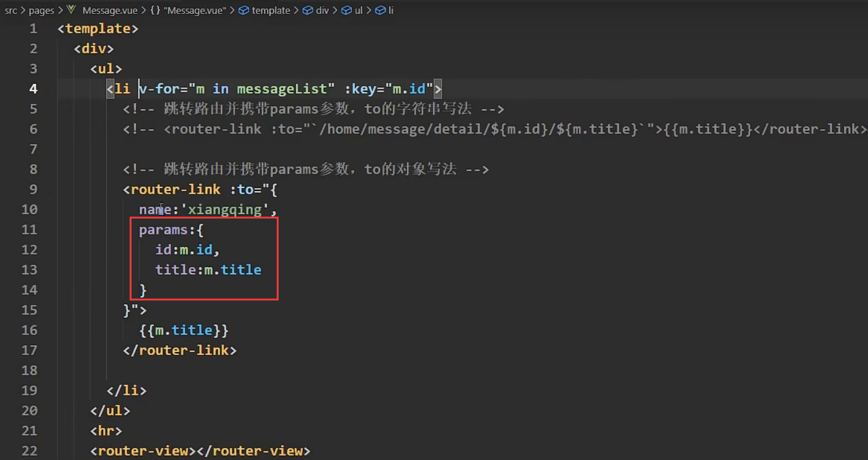Viewport: 868px width, 460px height.
Task: Click line number 22 in the gutter
Action: click(x=29, y=451)
